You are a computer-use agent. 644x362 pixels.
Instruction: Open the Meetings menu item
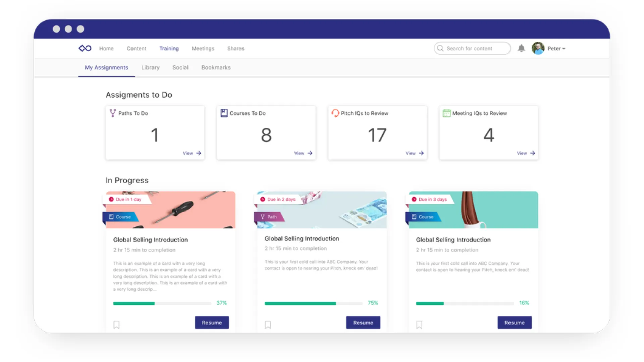coord(203,48)
